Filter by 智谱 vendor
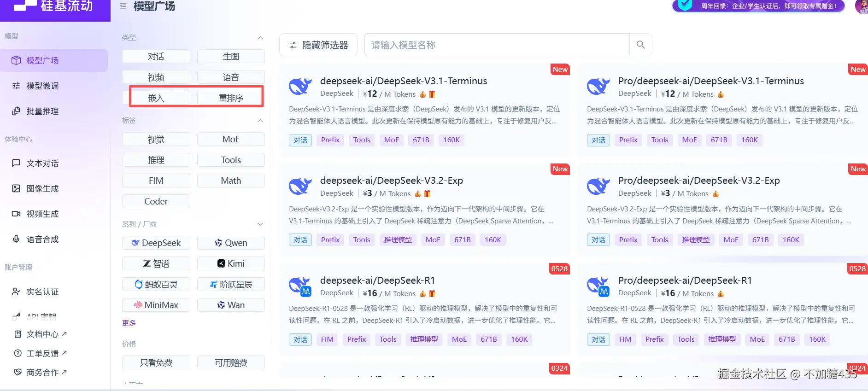 click(x=156, y=263)
